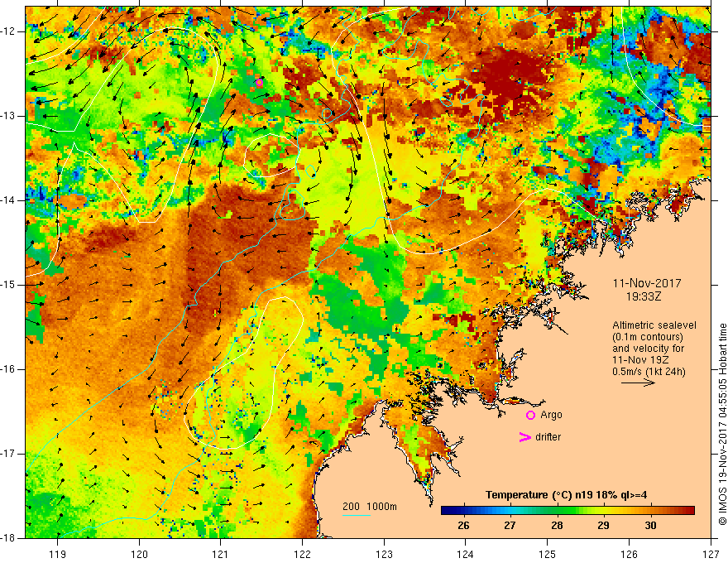This screenshot has width=728, height=563.
Task: Click longitude axis label 124
Action: (466, 554)
